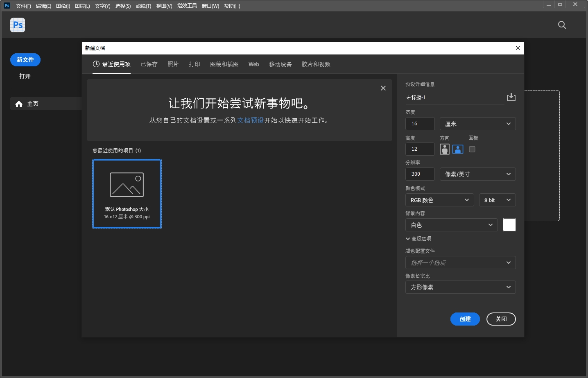Open the 厘米 width unit dropdown

[x=477, y=124]
